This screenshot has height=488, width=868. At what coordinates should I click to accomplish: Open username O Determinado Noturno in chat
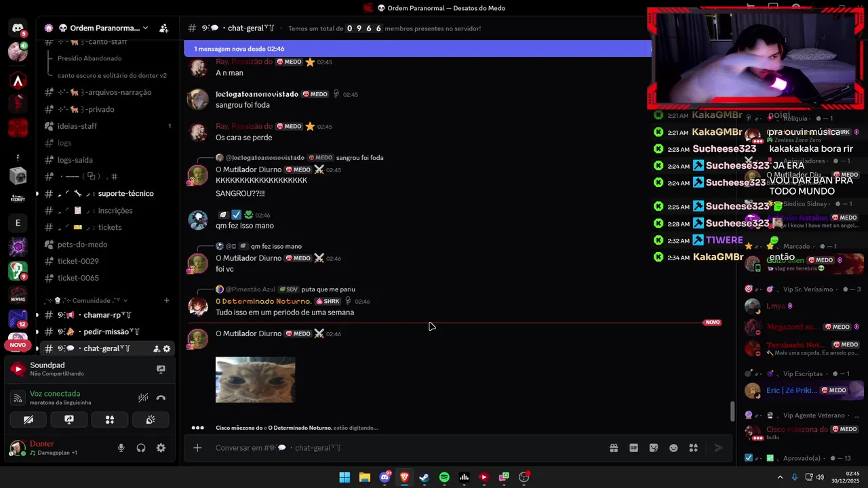click(263, 301)
